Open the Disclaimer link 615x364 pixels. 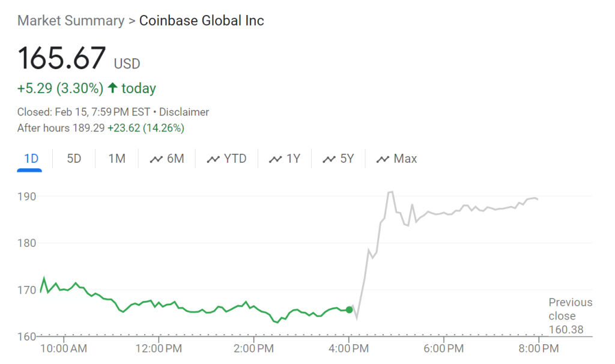(184, 112)
